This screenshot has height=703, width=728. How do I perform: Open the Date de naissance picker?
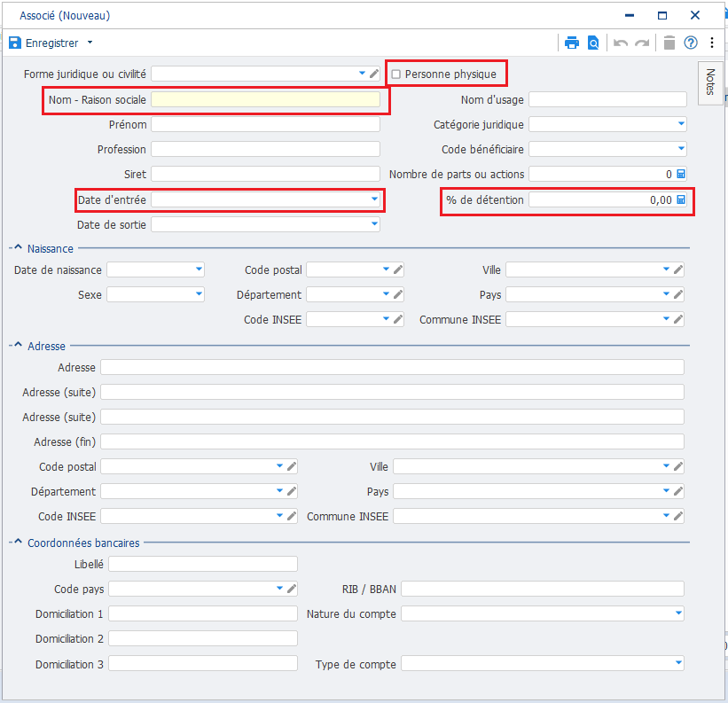199,269
